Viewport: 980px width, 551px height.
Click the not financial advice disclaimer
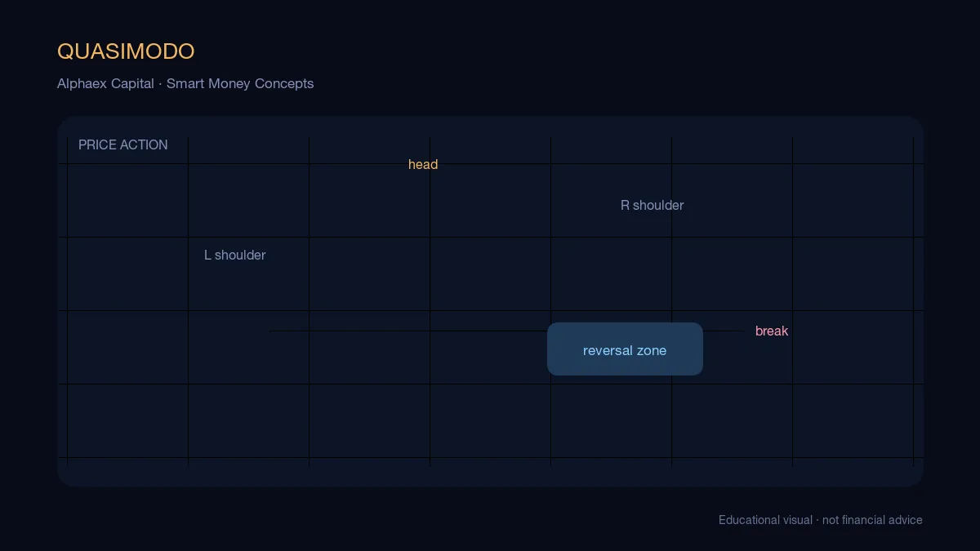[x=872, y=520]
